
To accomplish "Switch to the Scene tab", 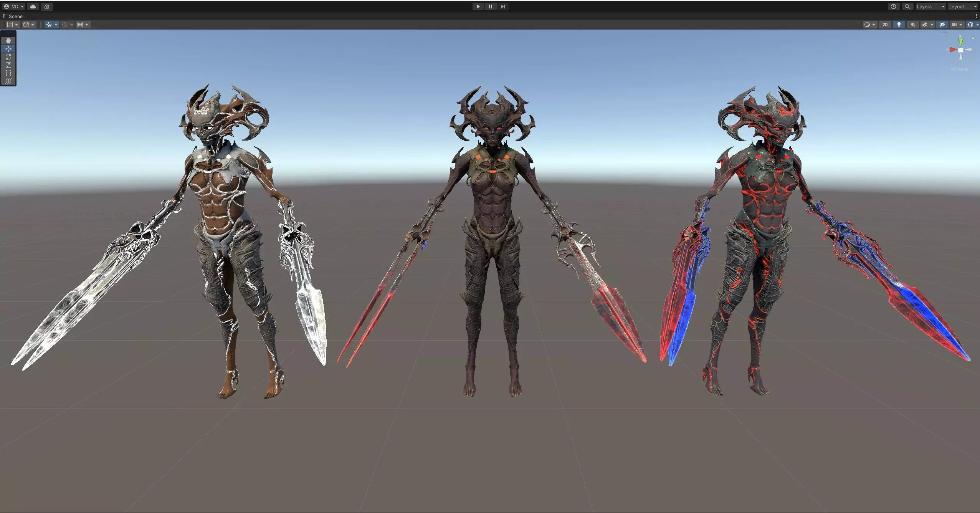I will coord(13,16).
